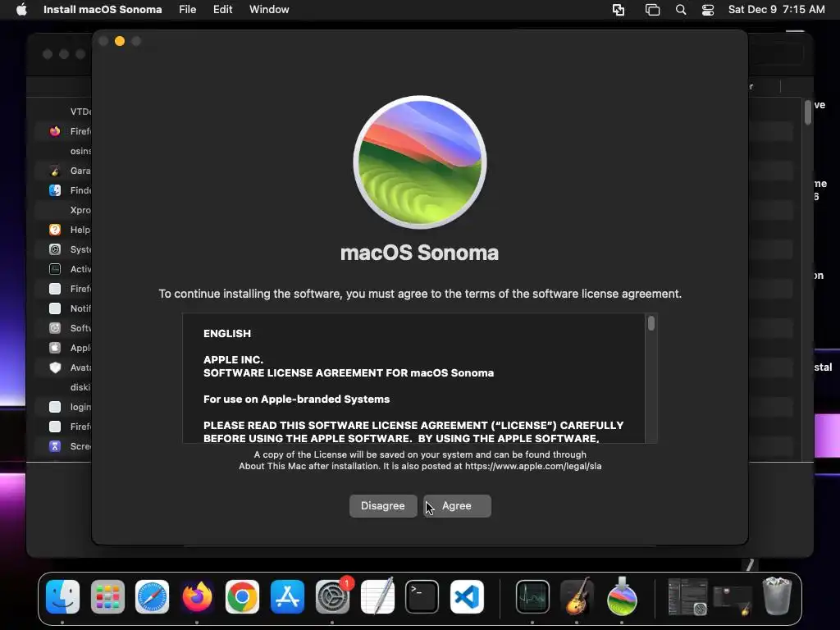The width and height of the screenshot is (840, 630).
Task: Launch Visual Studio Code from the Dock
Action: click(x=467, y=596)
